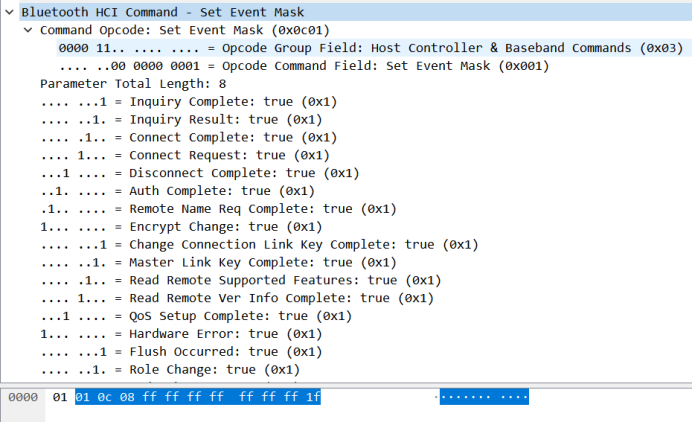Viewport: 692px width, 422px height.
Task: Select the Inquiry Complete bit row
Action: tap(189, 102)
